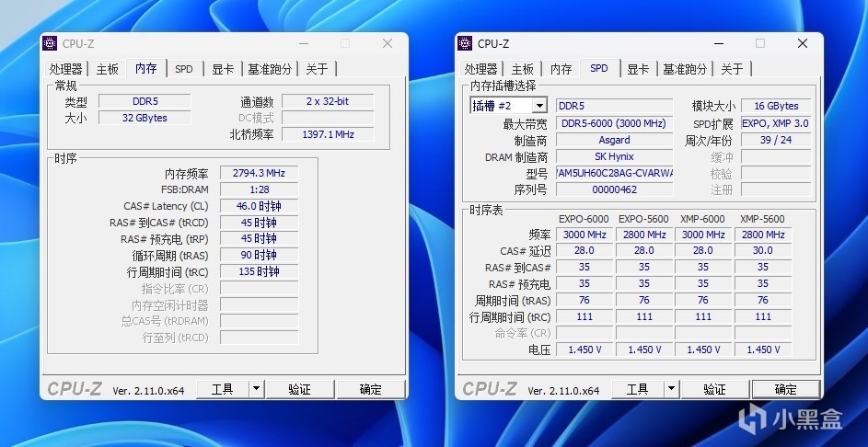This screenshot has width=868, height=447.
Task: Click the DRAM 制造商 value SK Hynix
Action: (x=614, y=156)
